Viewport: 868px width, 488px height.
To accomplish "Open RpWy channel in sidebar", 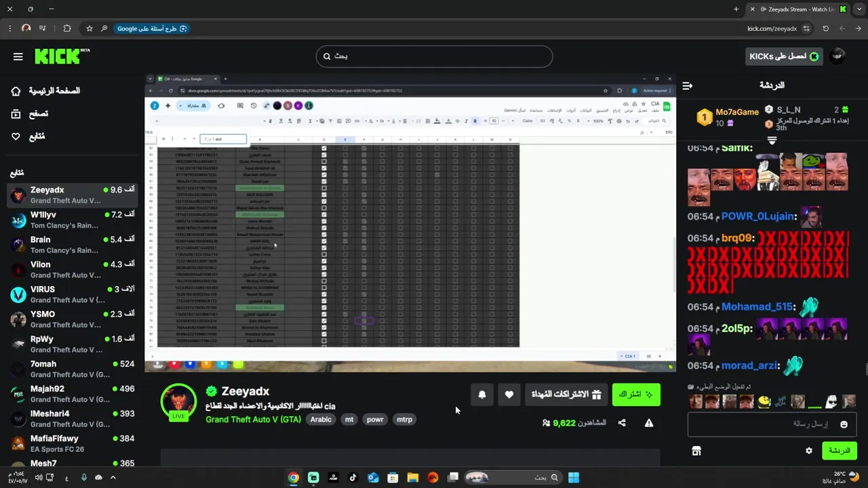I will (x=73, y=344).
